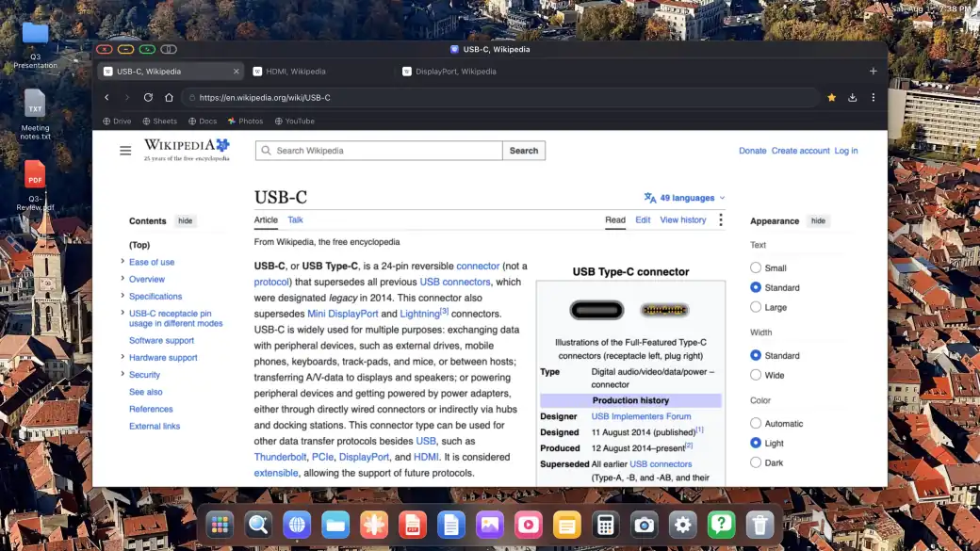Expand the Security contents section
The image size is (980, 551).
[x=122, y=374]
